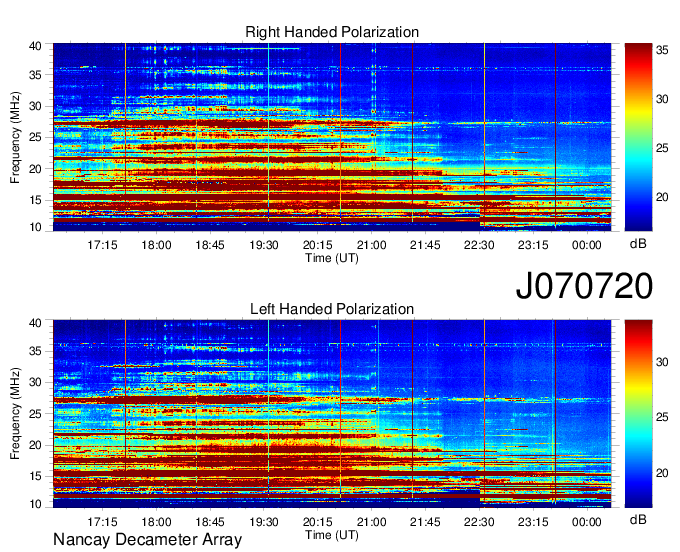Click '21:45' tick on Left Handed time axis
This screenshot has height=552, width=680.
click(425, 522)
